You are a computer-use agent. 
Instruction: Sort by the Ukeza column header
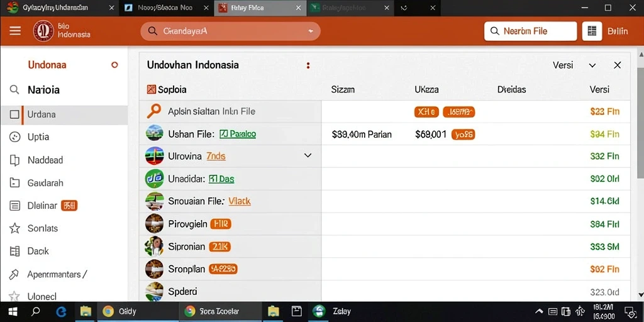[426, 89]
